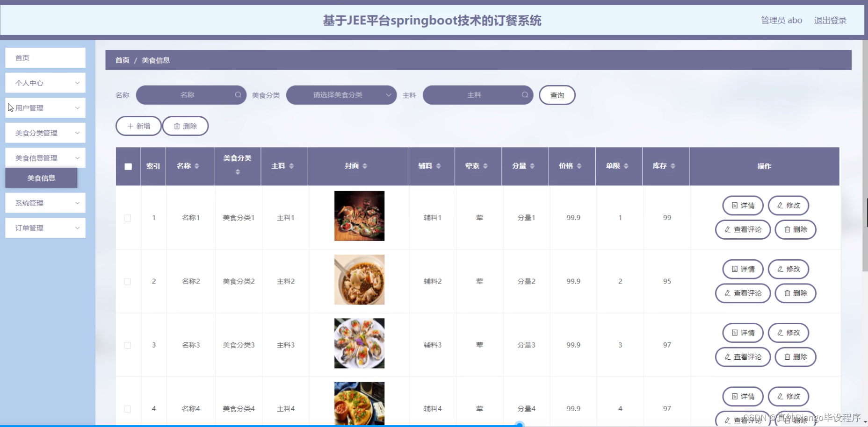Click the pencil icon on row 1's 修改 button
Image resolution: width=868 pixels, height=427 pixels.
click(x=779, y=206)
